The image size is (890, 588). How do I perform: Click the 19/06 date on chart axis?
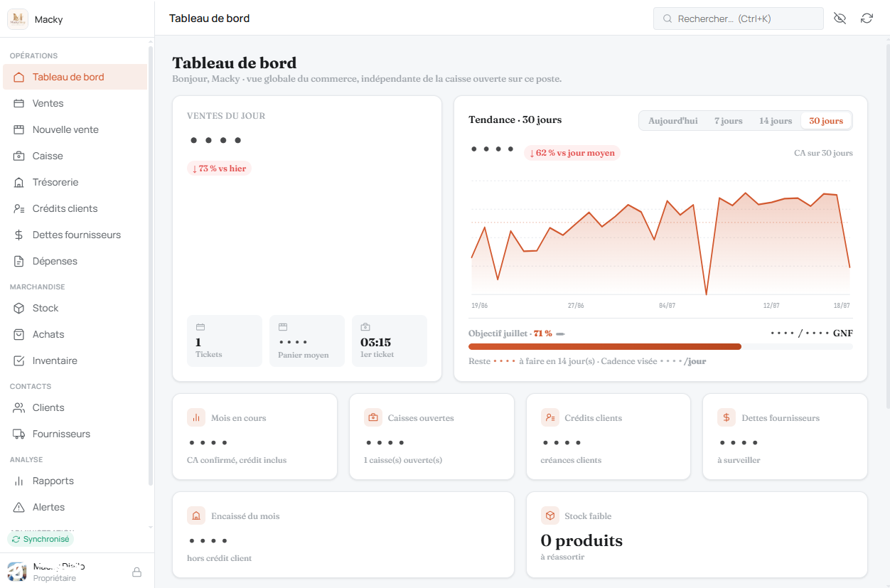pyautogui.click(x=480, y=305)
